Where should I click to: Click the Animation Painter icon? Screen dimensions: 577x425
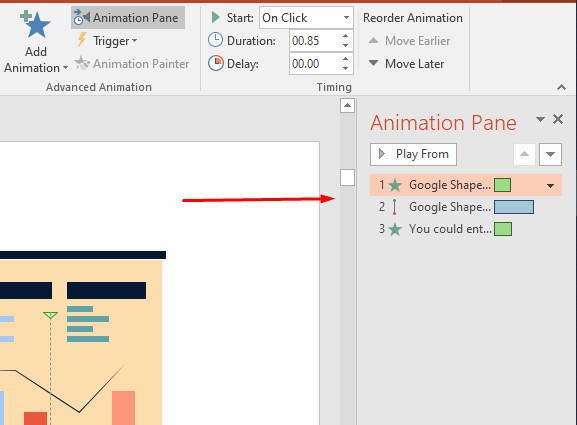tap(82, 63)
